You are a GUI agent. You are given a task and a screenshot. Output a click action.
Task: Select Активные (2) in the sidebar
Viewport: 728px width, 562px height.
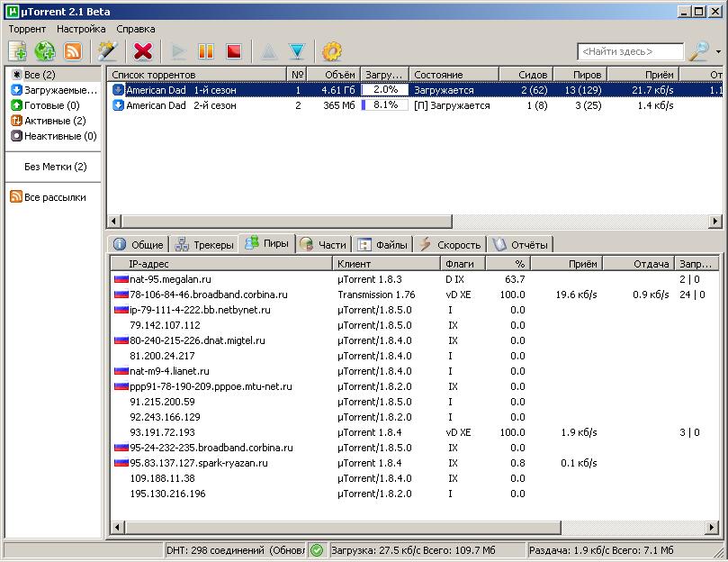click(x=55, y=121)
